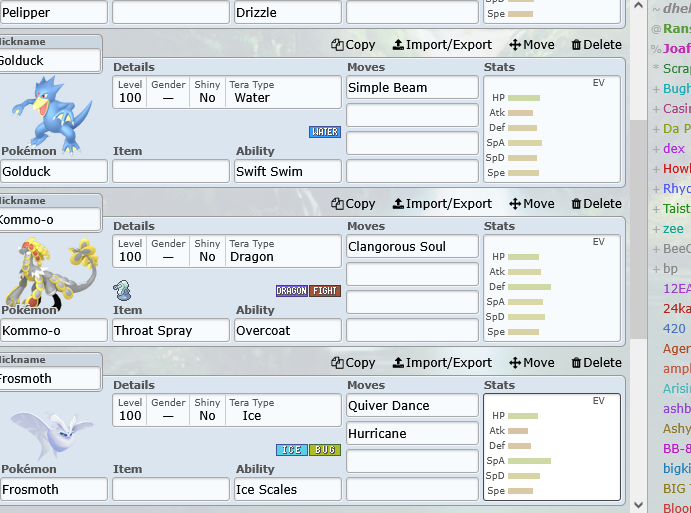Screen dimensions: 691x513
Task: Click the Throat Spray item icon
Action: click(x=122, y=291)
